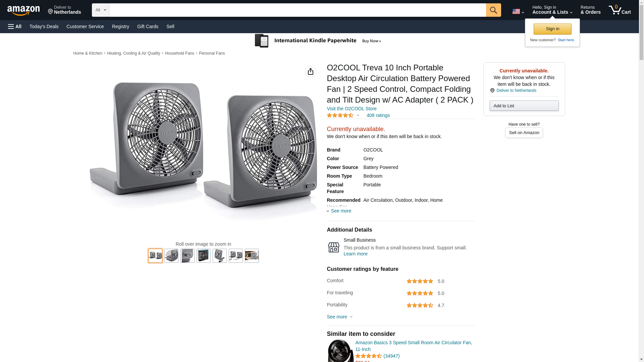This screenshot has width=644, height=362.
Task: Click the Amazon logo
Action: (x=23, y=10)
